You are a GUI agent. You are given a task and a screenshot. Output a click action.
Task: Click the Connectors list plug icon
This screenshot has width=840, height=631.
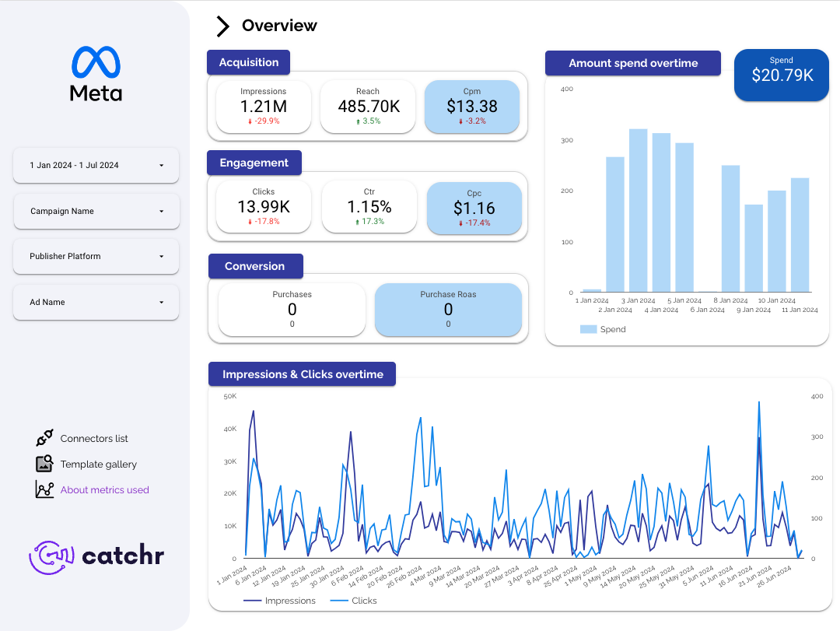click(x=44, y=438)
